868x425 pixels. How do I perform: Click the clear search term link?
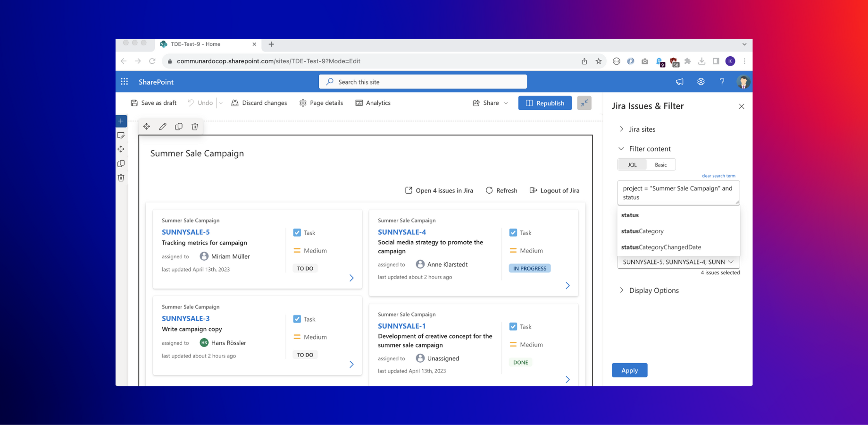tap(718, 176)
